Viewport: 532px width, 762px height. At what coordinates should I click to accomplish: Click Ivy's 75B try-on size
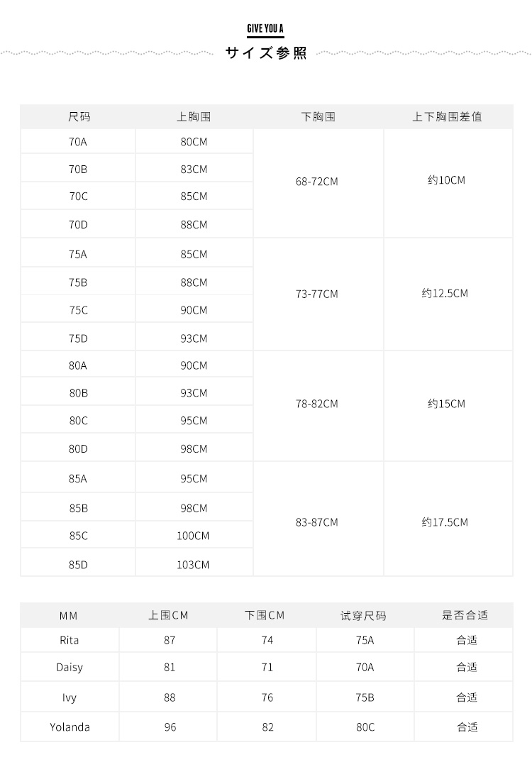(365, 697)
